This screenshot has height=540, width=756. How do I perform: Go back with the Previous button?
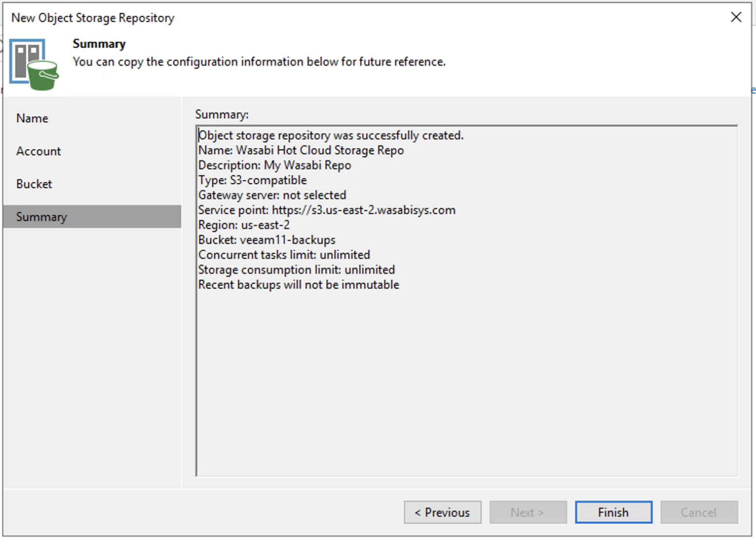pyautogui.click(x=442, y=512)
